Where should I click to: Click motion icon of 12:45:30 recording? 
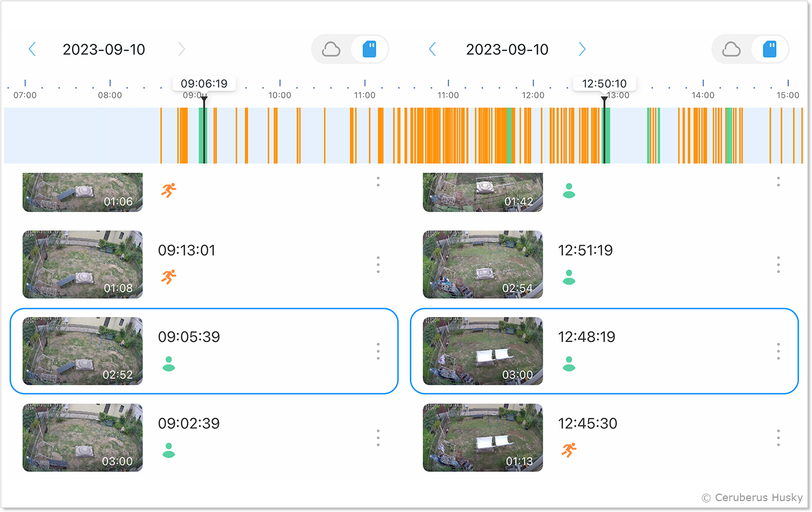[x=569, y=450]
